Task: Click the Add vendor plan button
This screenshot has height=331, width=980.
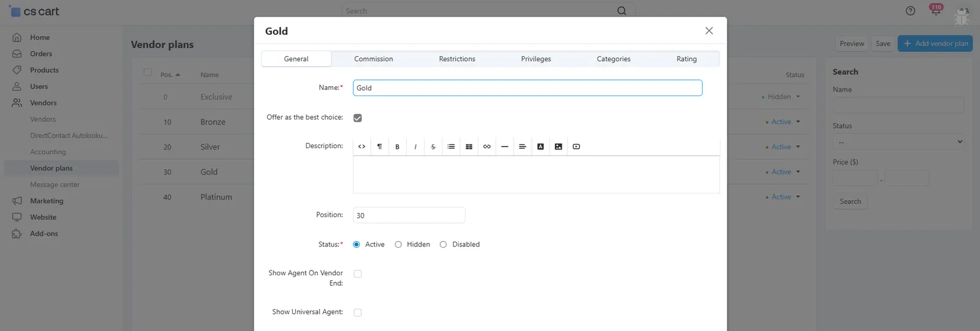Action: [x=935, y=43]
